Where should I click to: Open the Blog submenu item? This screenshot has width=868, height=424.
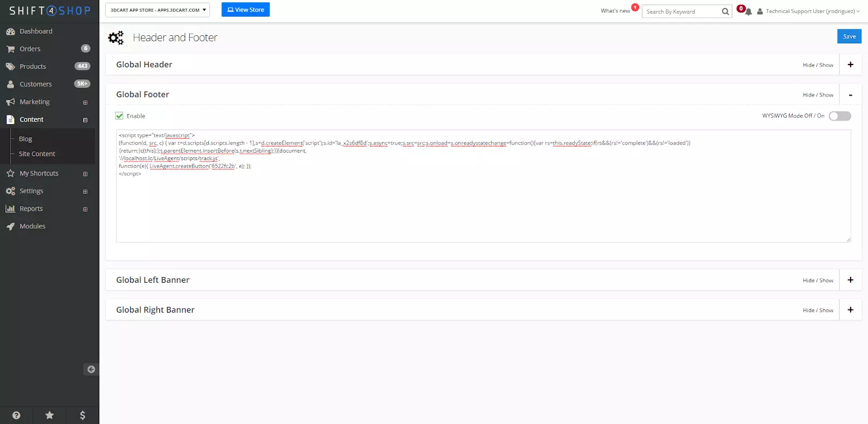pos(25,139)
